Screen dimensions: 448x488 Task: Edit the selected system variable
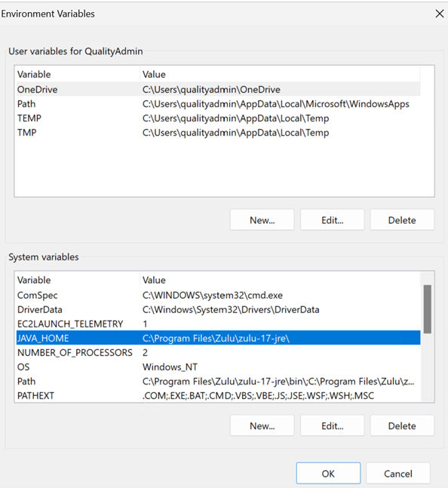pos(332,425)
